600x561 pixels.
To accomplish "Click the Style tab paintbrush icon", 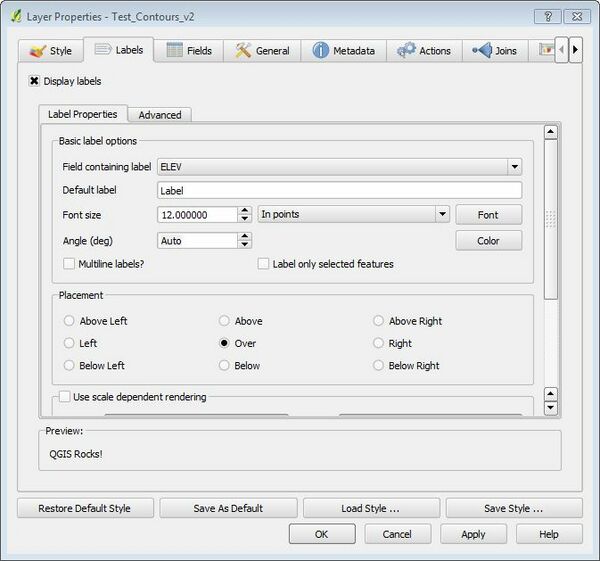I will click(38, 51).
